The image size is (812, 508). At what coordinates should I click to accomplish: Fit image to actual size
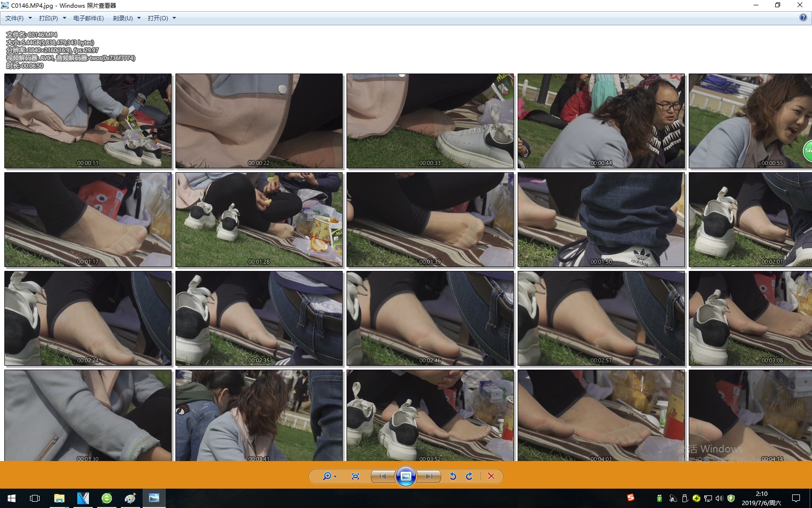pyautogui.click(x=356, y=476)
